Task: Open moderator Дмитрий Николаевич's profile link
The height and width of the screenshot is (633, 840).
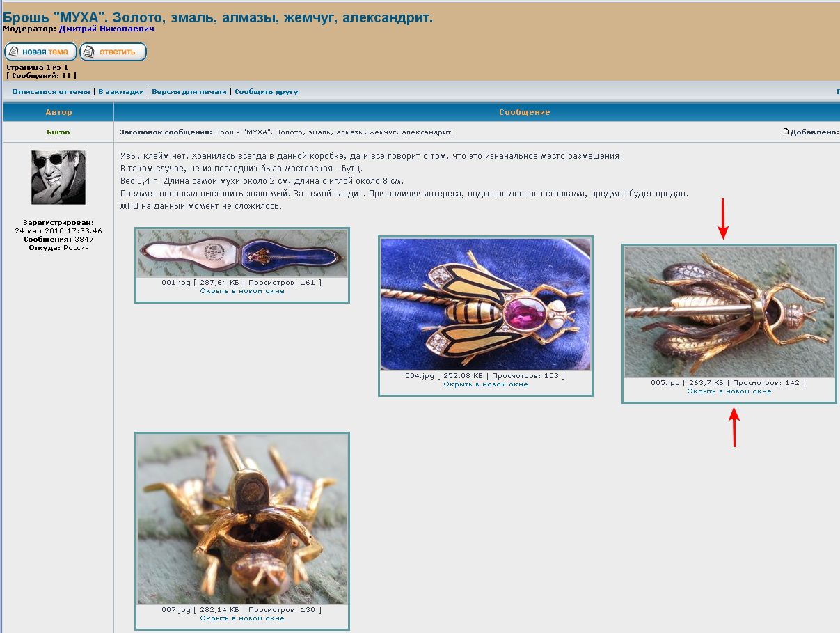Action: click(106, 29)
